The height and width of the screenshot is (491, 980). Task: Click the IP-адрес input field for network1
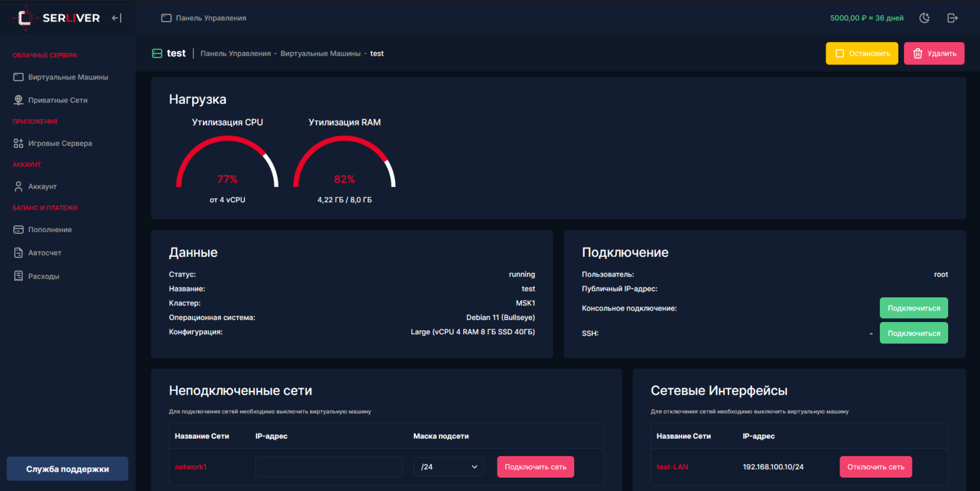(329, 467)
